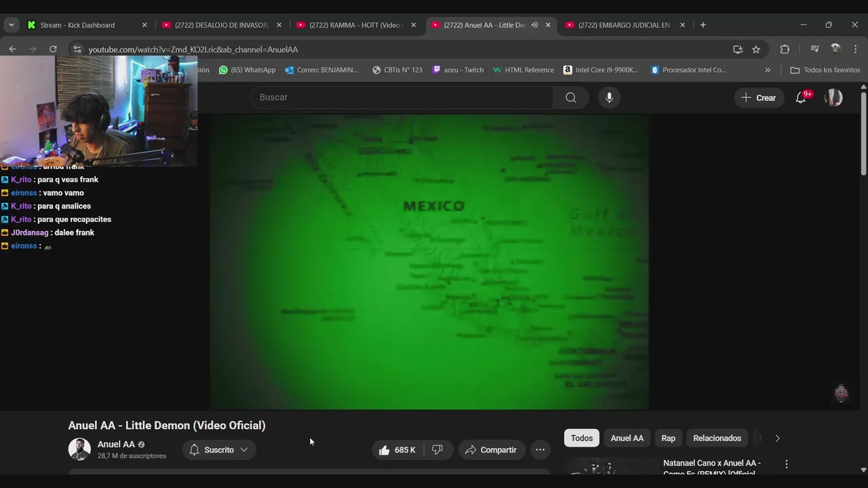Click the channel watermark icon in player
The image size is (868, 488).
[x=841, y=393]
